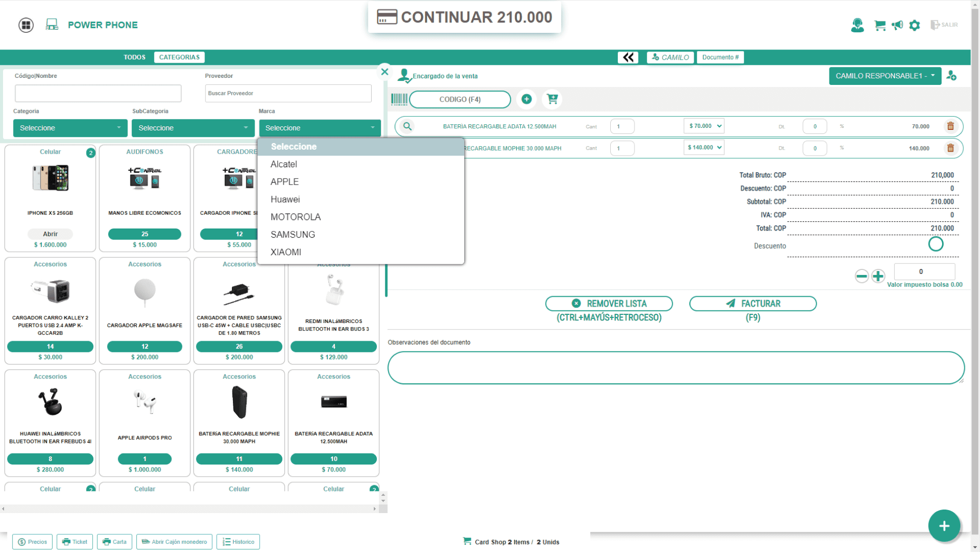Click the cart add icon next to CODIGO
980x552 pixels.
(x=552, y=99)
